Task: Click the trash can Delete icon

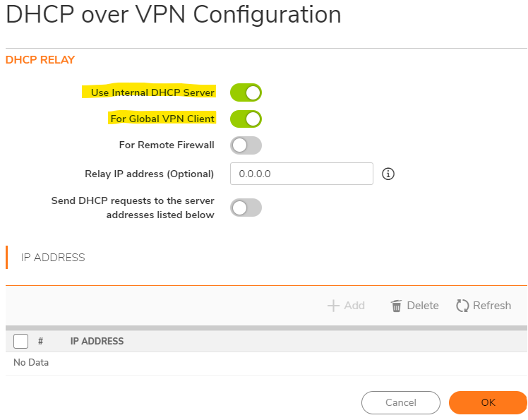Action: (397, 306)
